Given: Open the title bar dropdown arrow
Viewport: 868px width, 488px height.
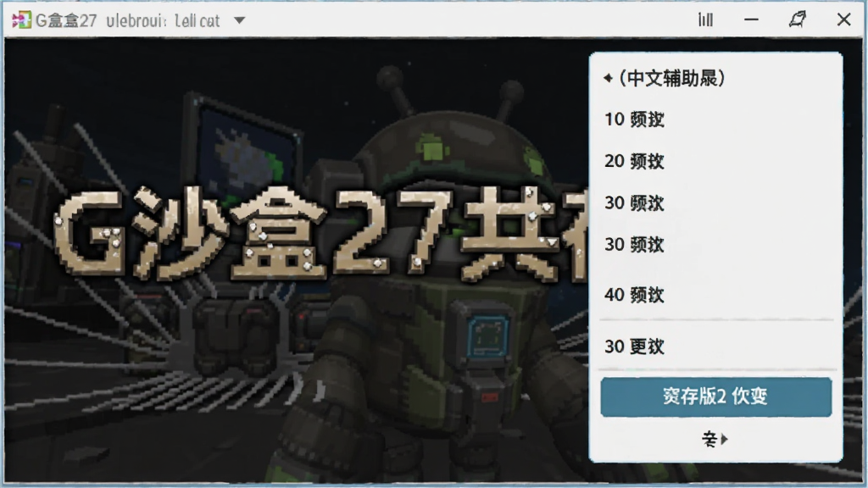Looking at the screenshot, I should point(239,20).
